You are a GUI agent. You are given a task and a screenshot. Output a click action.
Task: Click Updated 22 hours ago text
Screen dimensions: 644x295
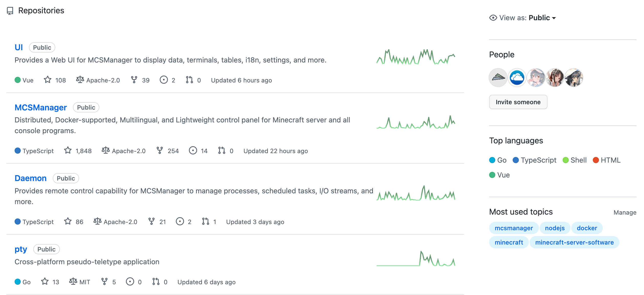pyautogui.click(x=276, y=151)
